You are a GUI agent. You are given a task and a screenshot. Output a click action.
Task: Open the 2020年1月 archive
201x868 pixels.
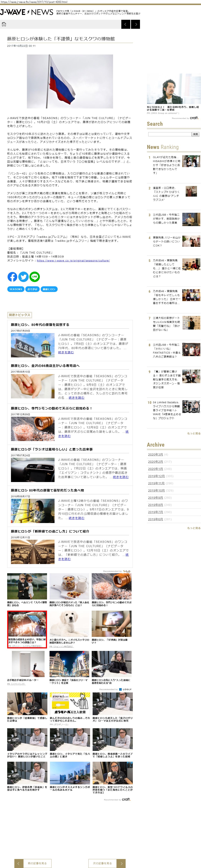pyautogui.click(x=155, y=469)
